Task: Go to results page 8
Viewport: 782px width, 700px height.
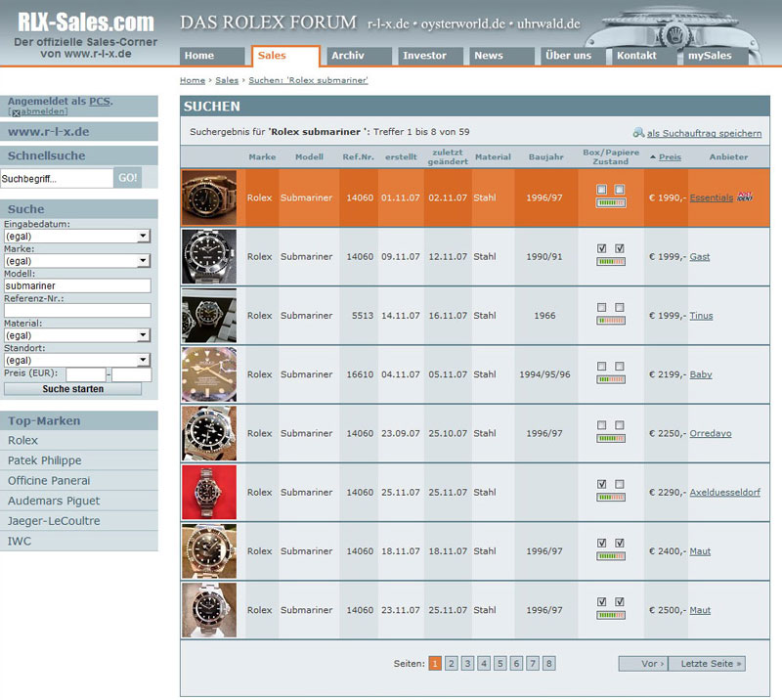Action: click(x=549, y=664)
